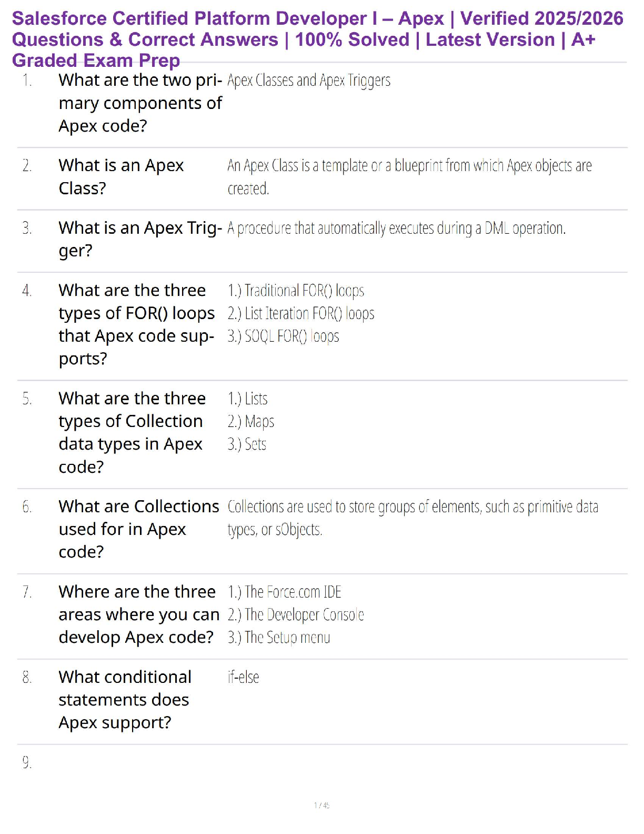Click the "1 / 45" page number footer
Viewport: 644px width, 834px height.
[x=321, y=806]
